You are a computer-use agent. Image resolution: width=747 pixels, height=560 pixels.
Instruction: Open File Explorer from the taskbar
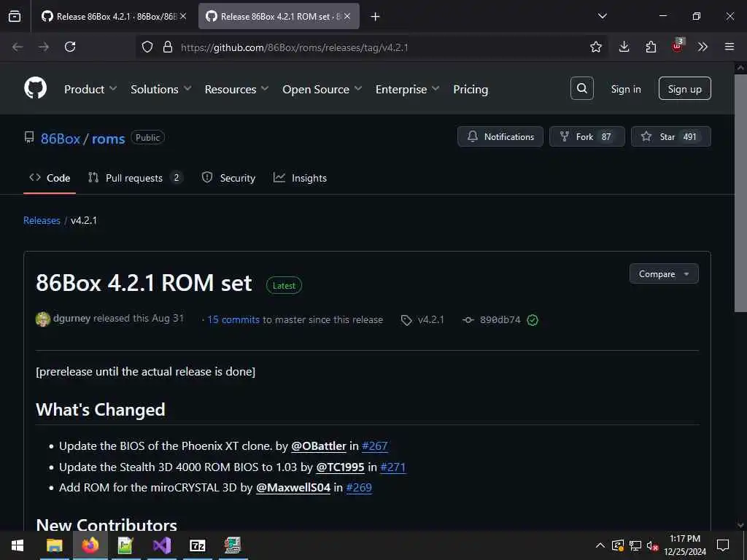click(x=54, y=545)
